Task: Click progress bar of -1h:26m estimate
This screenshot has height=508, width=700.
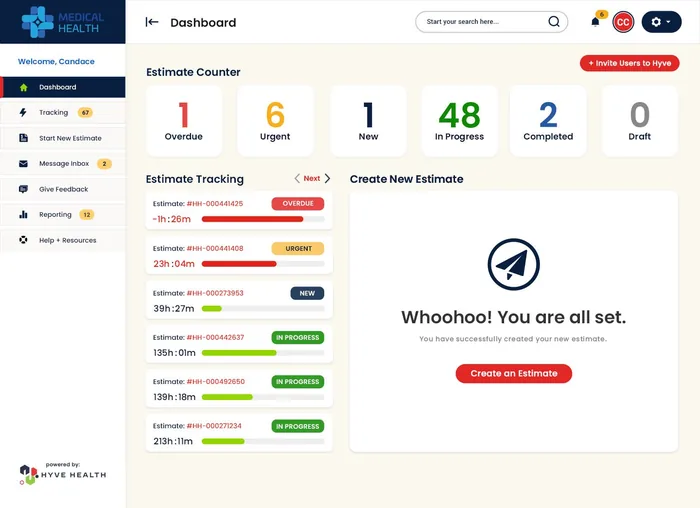Action: point(263,219)
